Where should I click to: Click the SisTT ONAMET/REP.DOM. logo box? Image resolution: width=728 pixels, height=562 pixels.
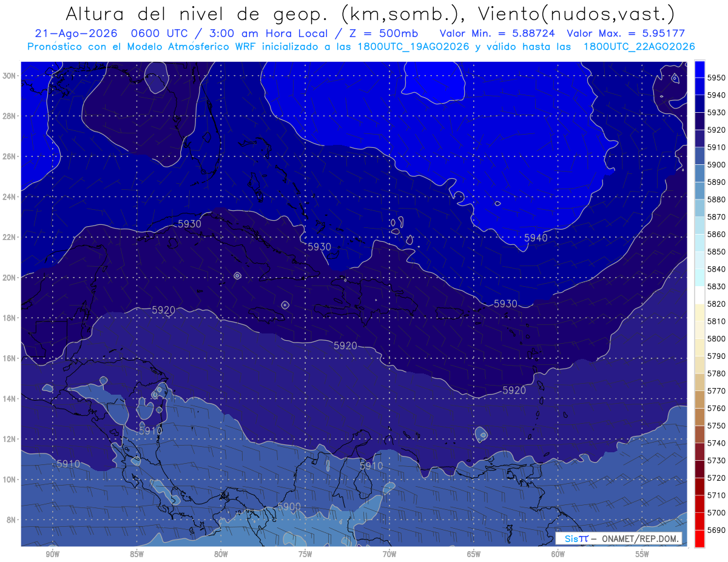click(x=619, y=539)
